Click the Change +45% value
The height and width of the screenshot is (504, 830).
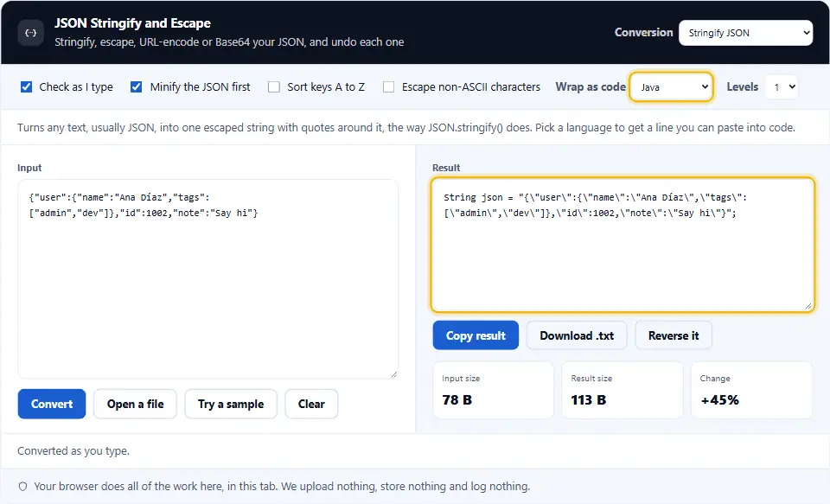click(x=719, y=399)
